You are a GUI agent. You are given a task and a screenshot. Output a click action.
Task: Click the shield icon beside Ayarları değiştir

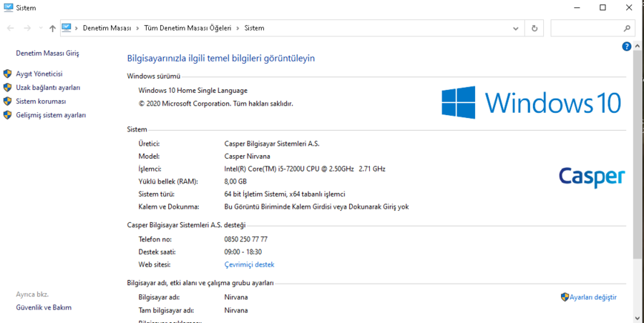point(565,297)
